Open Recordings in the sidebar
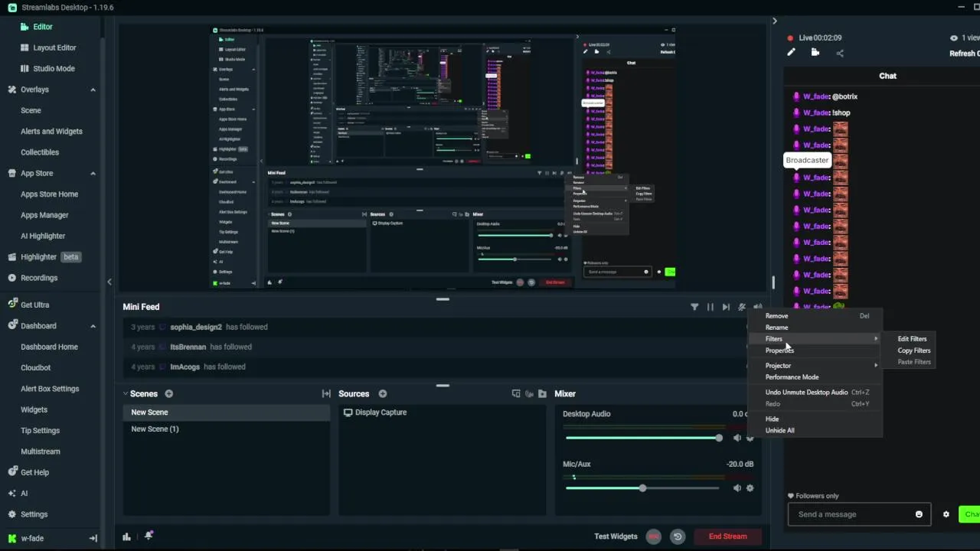980x551 pixels. coord(39,278)
